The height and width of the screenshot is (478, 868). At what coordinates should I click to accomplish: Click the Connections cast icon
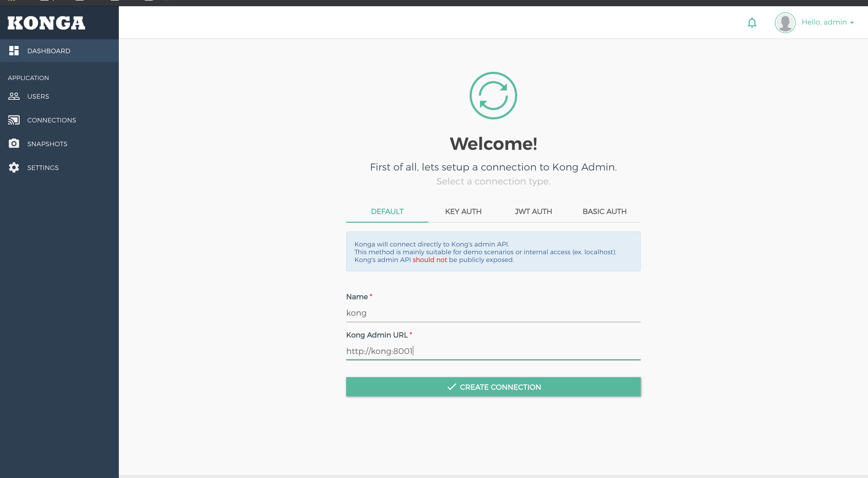pos(14,120)
